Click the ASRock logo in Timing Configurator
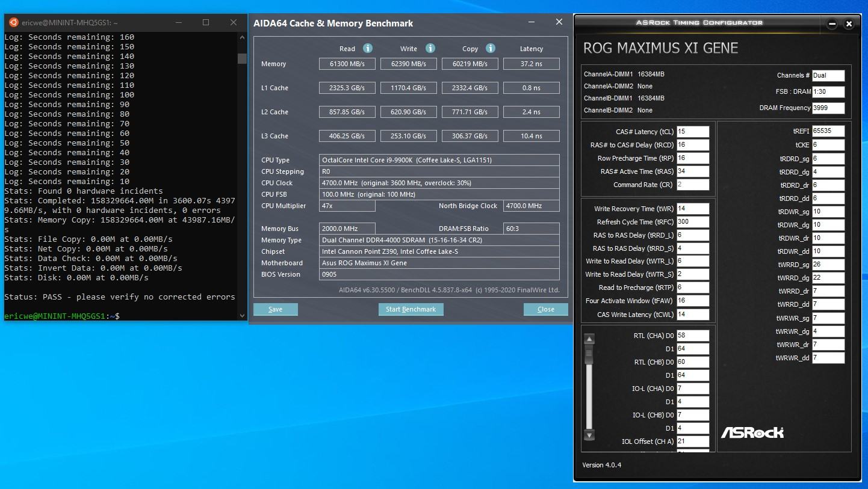 pos(752,432)
